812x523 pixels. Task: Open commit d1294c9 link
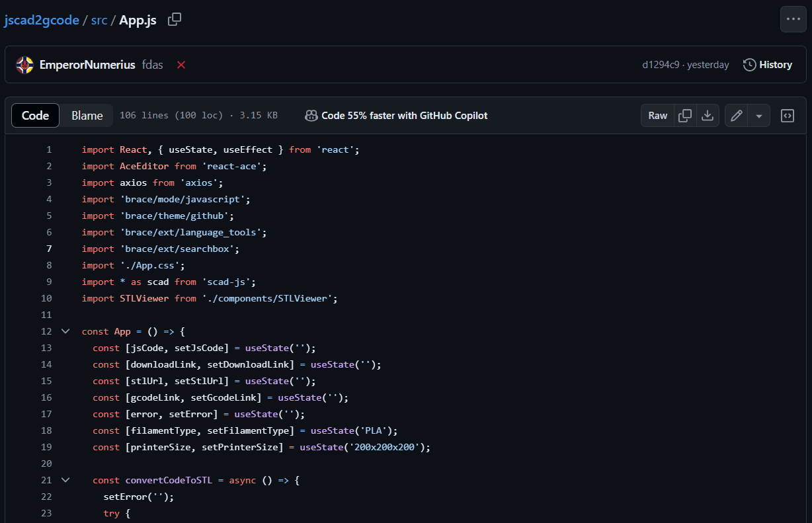[661, 65]
